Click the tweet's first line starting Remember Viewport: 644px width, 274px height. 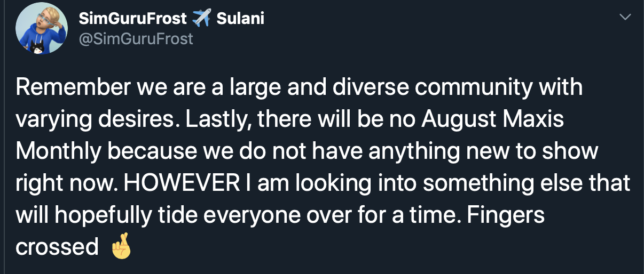click(299, 88)
